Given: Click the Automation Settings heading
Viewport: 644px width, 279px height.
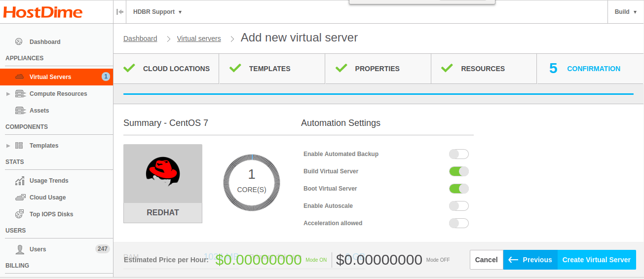Looking at the screenshot, I should tap(341, 123).
